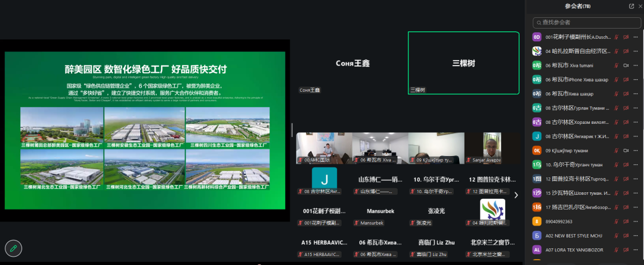Toggle microphone of A07 LORA TEX YANGIBOZOR
644x265 pixels.
click(615, 250)
